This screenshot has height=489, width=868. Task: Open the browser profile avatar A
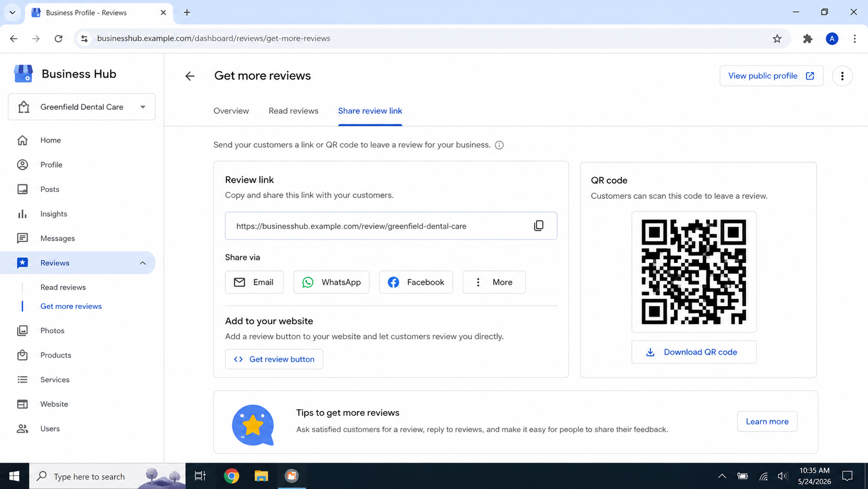point(832,38)
